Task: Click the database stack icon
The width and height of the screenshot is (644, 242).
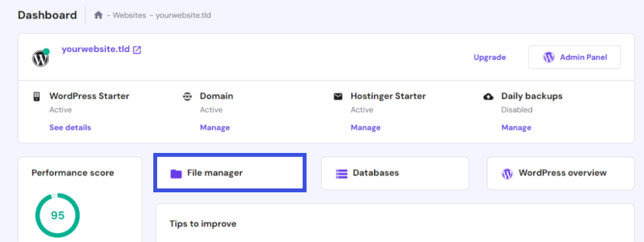Action: (x=342, y=174)
